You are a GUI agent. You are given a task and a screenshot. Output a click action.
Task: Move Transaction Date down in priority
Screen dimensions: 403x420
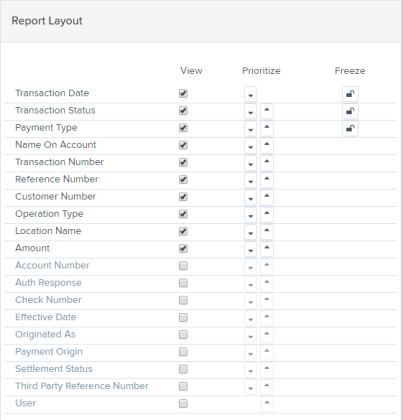[250, 94]
